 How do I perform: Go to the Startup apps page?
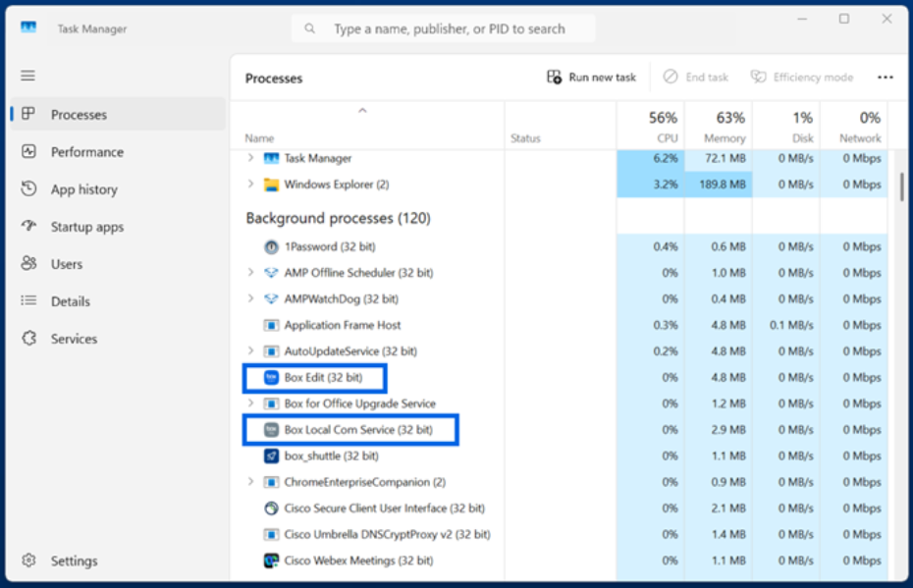[118, 227]
